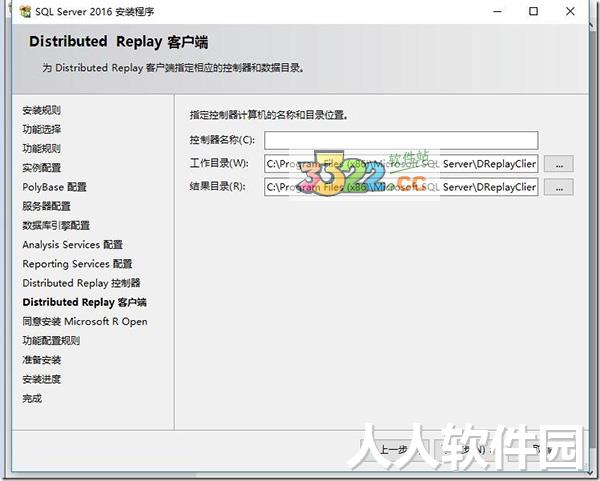Select Distributed Replay 控制器 in the sidebar

(81, 283)
